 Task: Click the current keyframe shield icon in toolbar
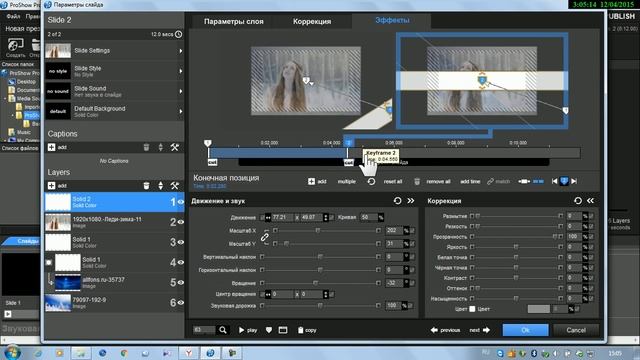(x=564, y=181)
